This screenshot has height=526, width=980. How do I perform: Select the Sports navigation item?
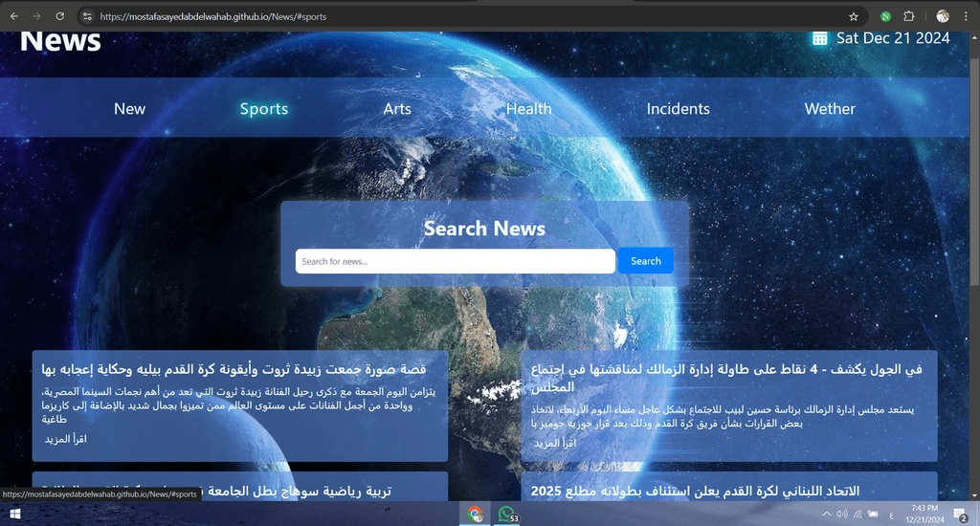click(264, 109)
